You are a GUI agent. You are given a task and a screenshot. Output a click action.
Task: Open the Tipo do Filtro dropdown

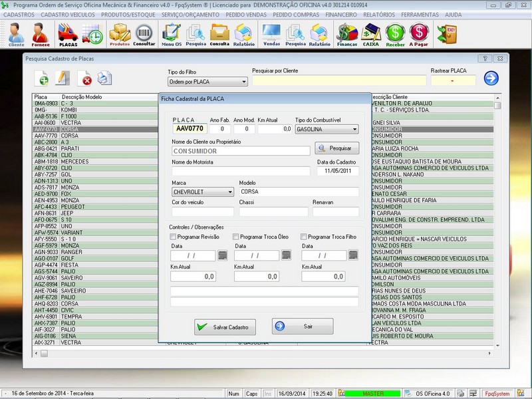tap(207, 82)
